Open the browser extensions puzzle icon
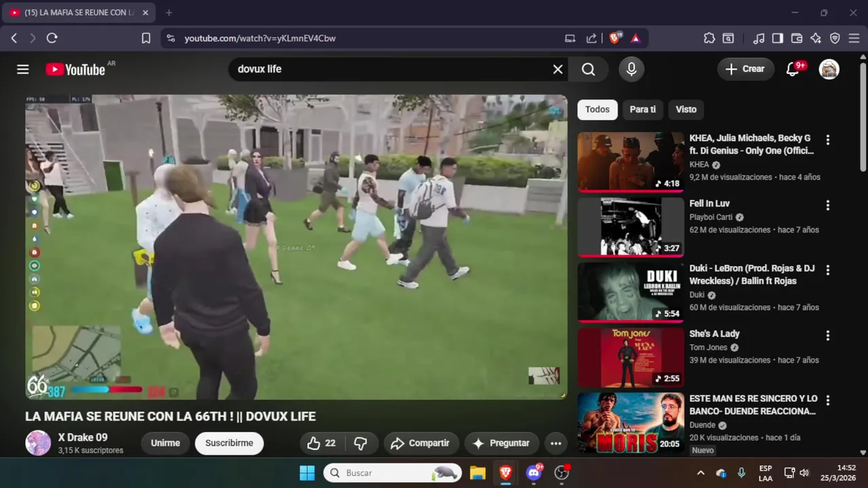The height and width of the screenshot is (488, 868). coord(709,38)
